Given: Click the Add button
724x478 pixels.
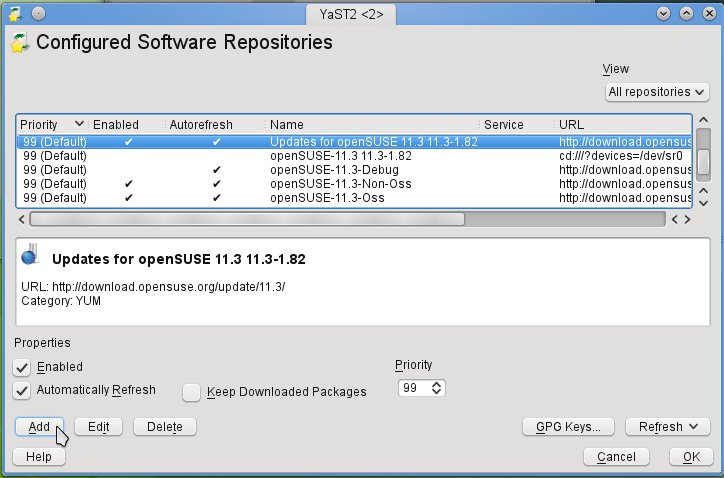Looking at the screenshot, I should point(39,427).
